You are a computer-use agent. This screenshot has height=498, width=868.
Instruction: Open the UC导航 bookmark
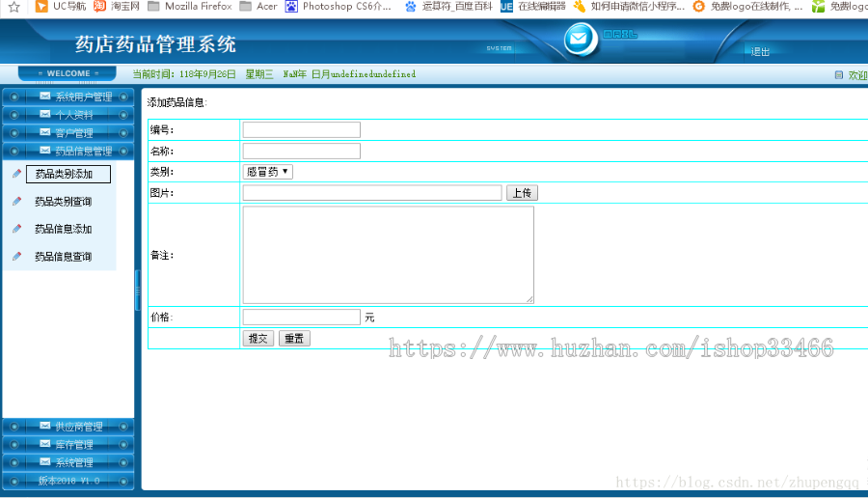coord(61,6)
